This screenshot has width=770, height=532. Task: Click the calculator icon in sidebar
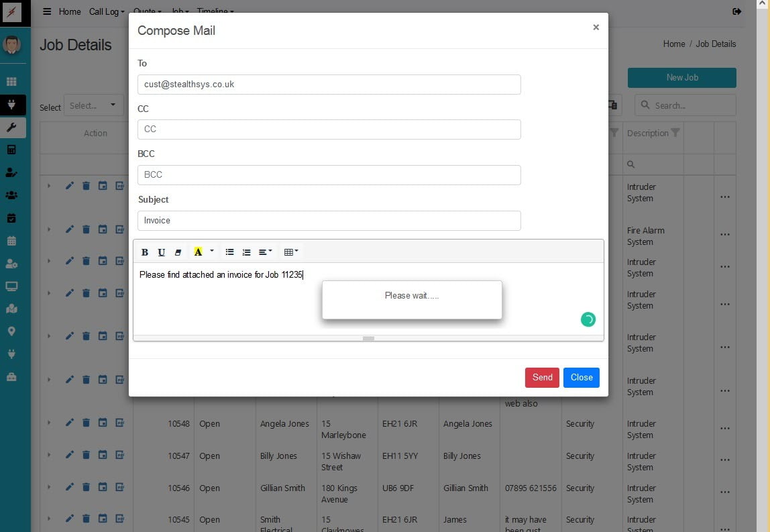point(11,150)
